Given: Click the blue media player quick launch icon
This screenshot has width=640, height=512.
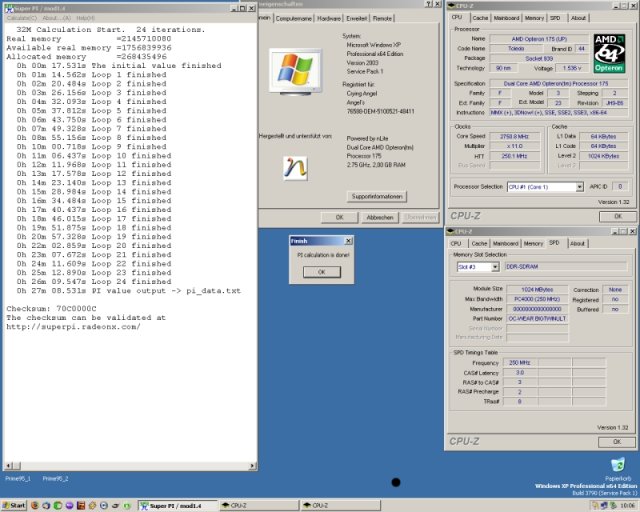Looking at the screenshot, I should pyautogui.click(x=104, y=505).
